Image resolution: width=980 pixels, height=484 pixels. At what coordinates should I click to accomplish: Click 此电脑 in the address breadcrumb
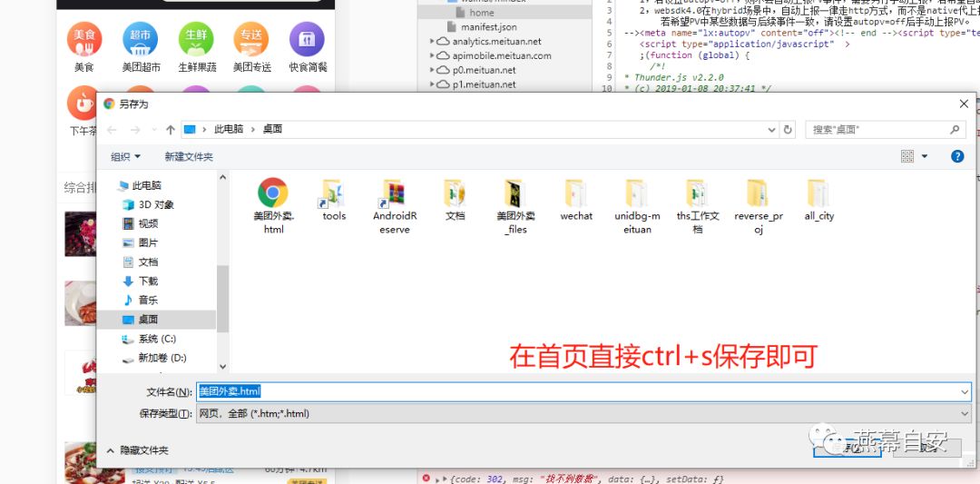tap(228, 130)
